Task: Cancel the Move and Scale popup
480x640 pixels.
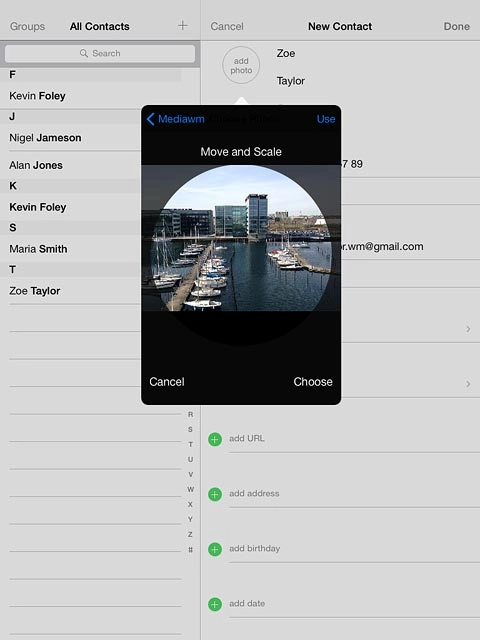Action: [x=167, y=382]
